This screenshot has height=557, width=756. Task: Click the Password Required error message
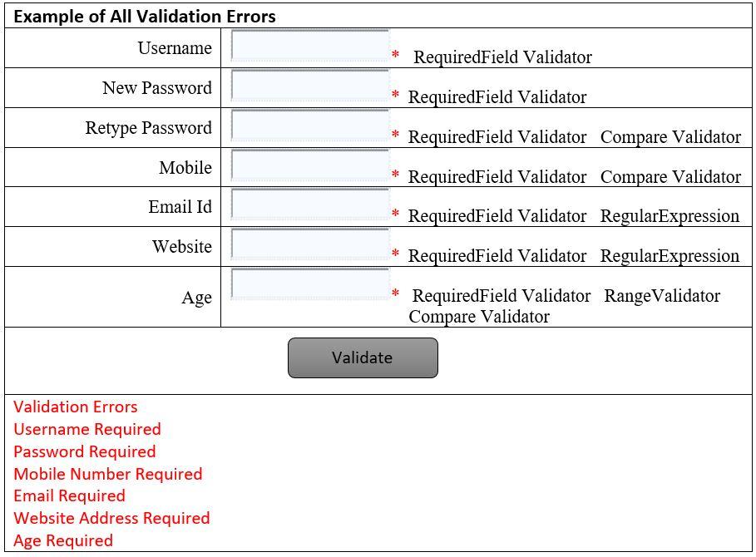click(x=84, y=451)
